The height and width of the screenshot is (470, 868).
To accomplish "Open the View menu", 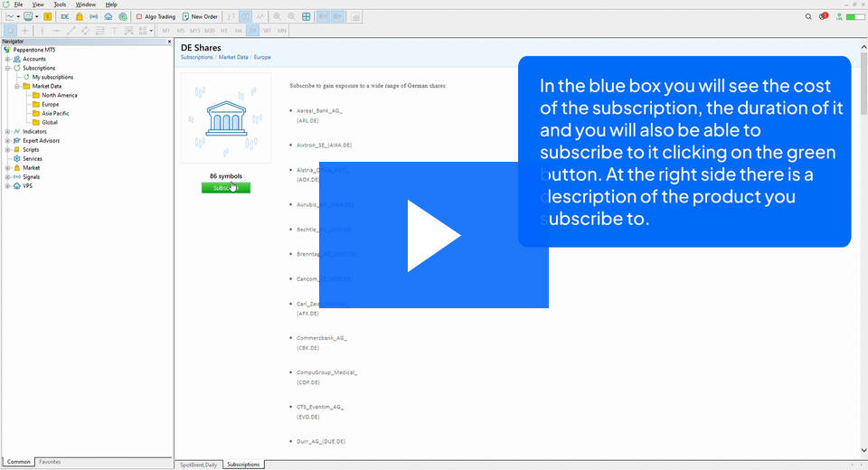I will [x=38, y=5].
